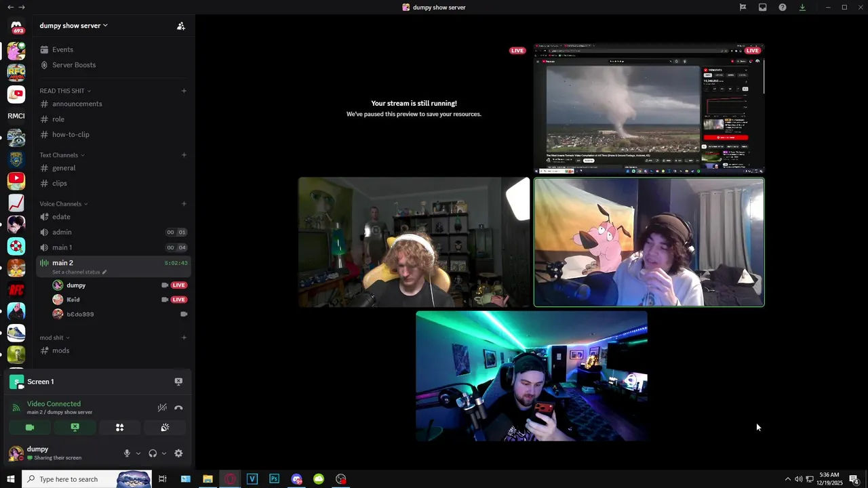Screen dimensions: 868x488
Task: Select user dumpy in voice list
Action: tap(119, 285)
